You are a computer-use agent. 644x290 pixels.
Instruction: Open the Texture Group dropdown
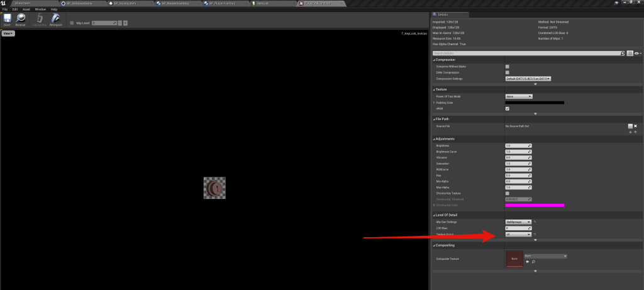point(519,235)
